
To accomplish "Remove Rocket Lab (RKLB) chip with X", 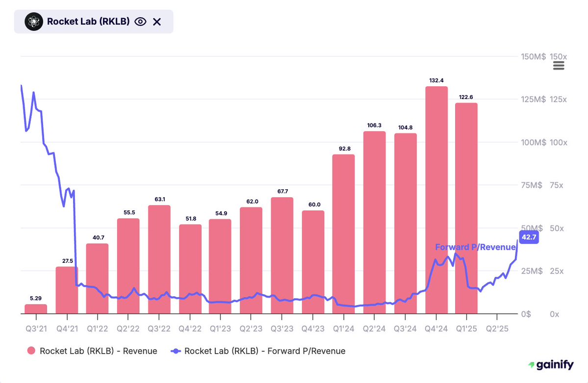I will [x=157, y=22].
